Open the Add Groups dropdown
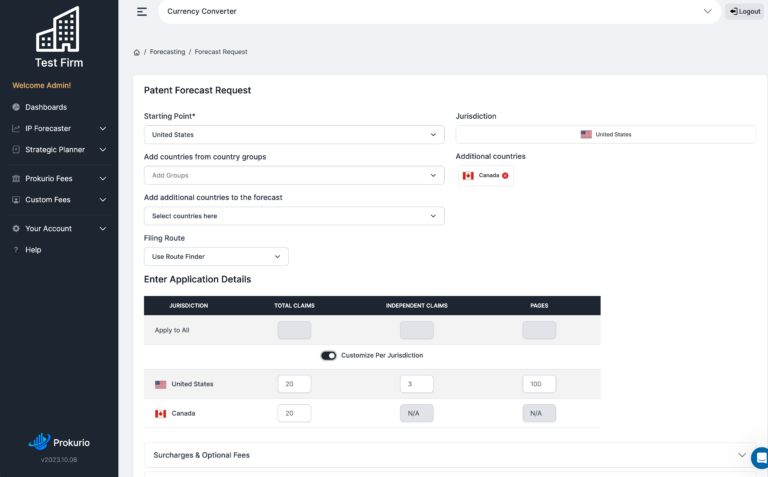 294,175
